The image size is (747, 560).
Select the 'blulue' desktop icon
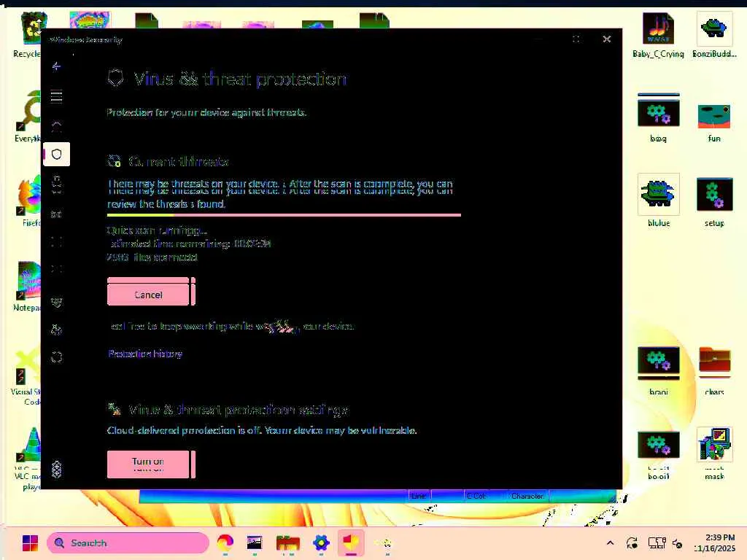659,201
